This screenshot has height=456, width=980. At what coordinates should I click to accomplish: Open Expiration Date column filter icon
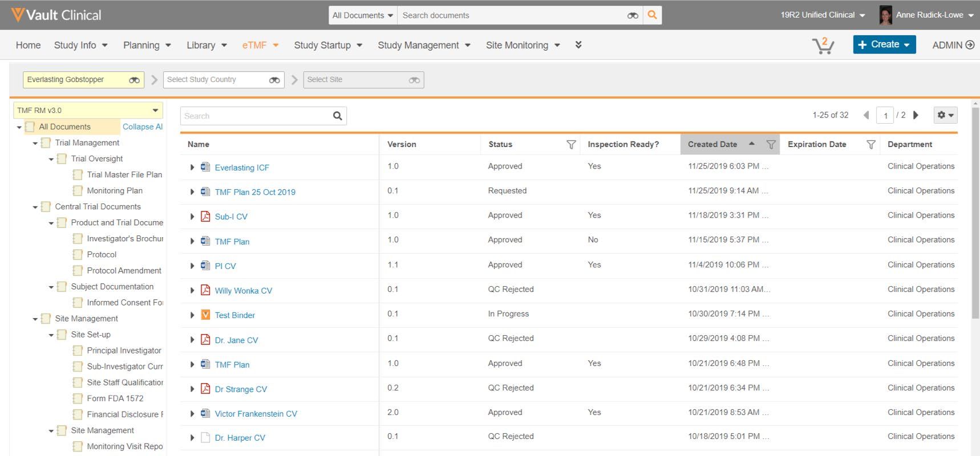[x=870, y=145]
